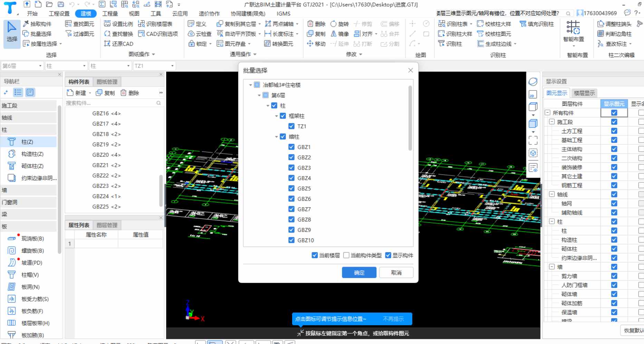This screenshot has height=344, width=644.
Task: Click the 确定 confirm button
Action: pyautogui.click(x=359, y=273)
